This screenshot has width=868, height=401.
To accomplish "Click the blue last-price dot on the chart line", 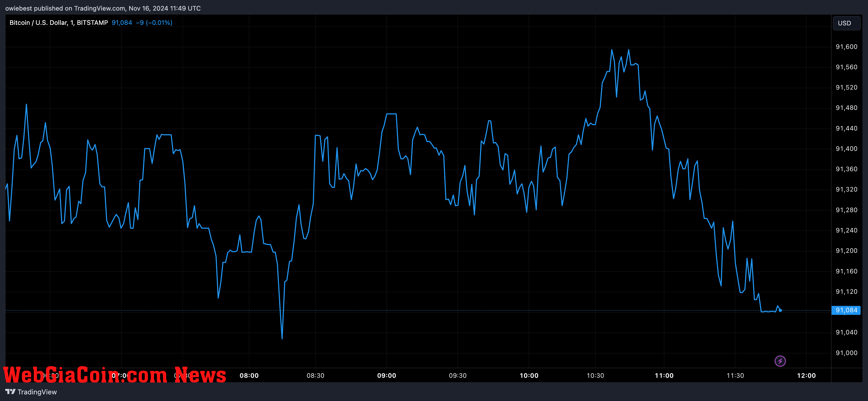I will click(x=780, y=310).
